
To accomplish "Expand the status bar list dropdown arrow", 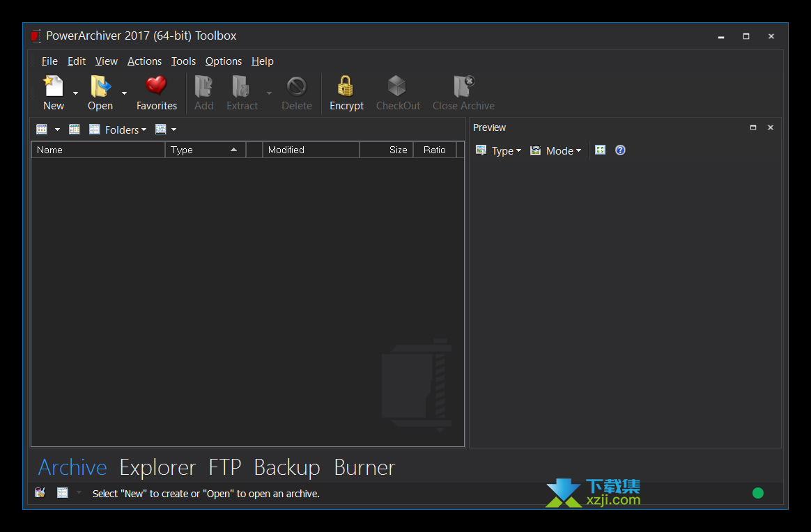I will [x=79, y=493].
